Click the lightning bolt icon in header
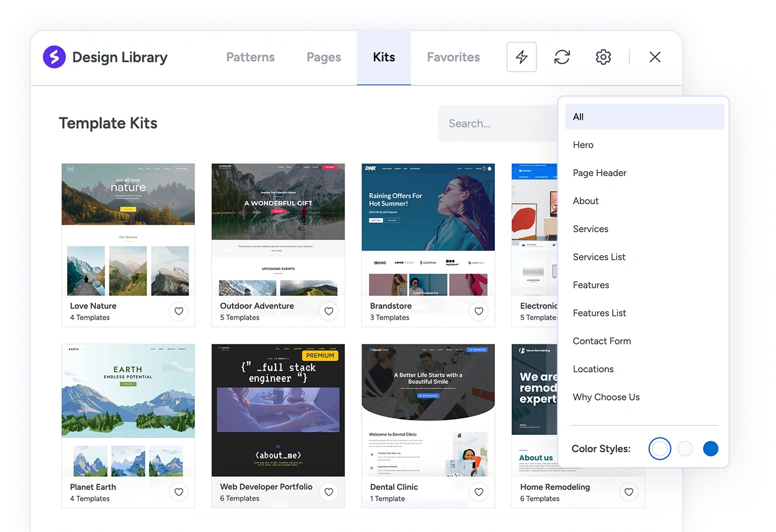776x532 pixels. point(521,57)
